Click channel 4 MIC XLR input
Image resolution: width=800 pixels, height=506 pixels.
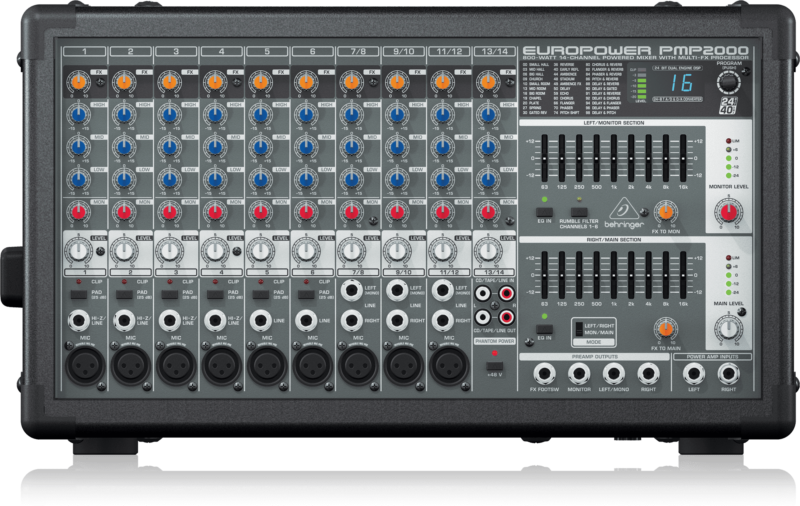point(221,365)
